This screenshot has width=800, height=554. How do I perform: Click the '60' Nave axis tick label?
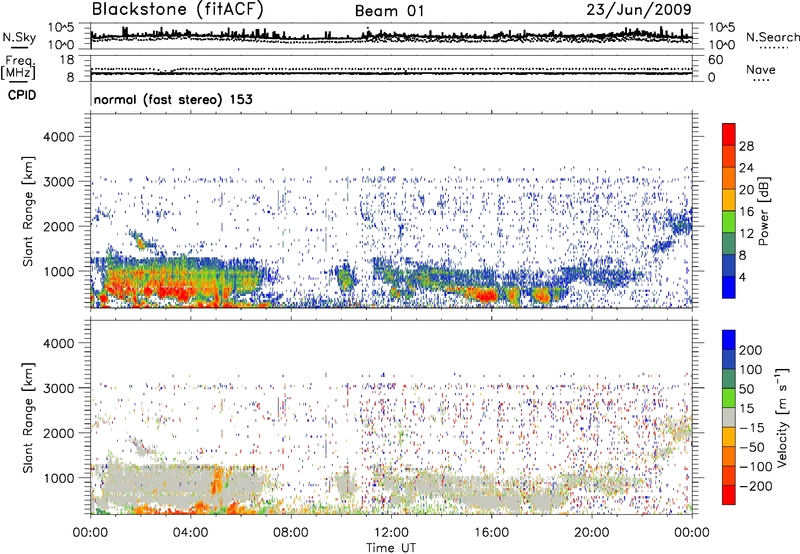[x=715, y=60]
